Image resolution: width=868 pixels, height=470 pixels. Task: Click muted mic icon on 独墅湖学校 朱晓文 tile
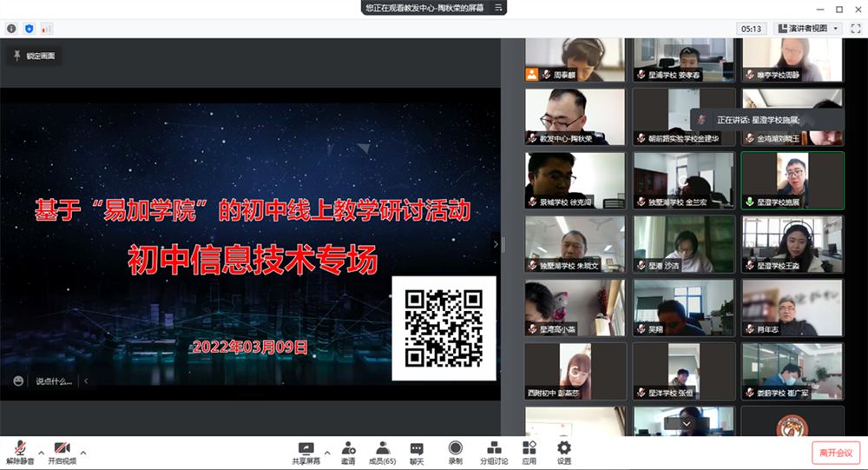[x=532, y=266]
